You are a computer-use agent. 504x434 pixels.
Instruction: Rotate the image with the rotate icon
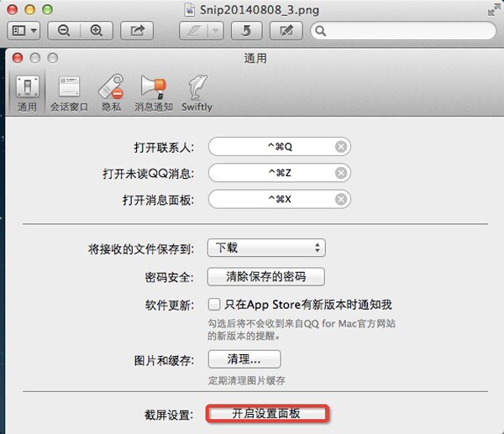coord(246,31)
